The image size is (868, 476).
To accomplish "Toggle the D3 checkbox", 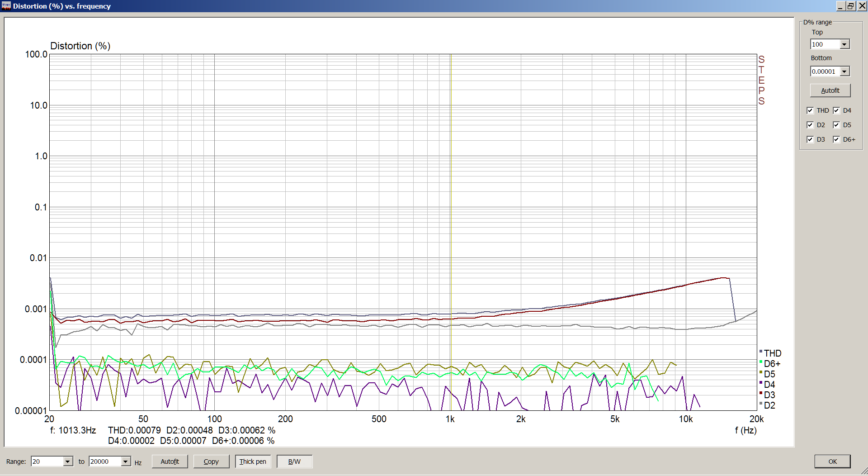I will (x=810, y=139).
